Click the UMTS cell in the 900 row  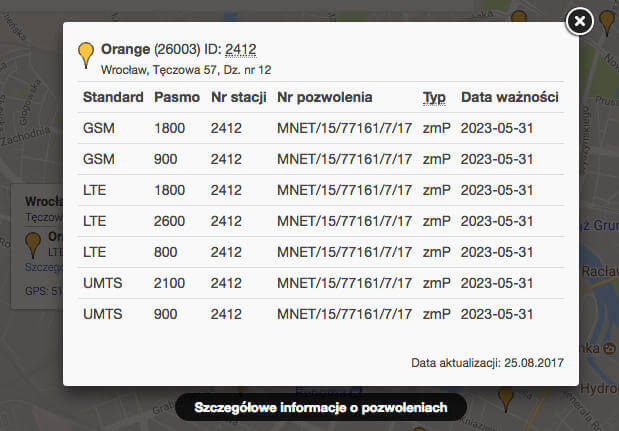pos(103,314)
